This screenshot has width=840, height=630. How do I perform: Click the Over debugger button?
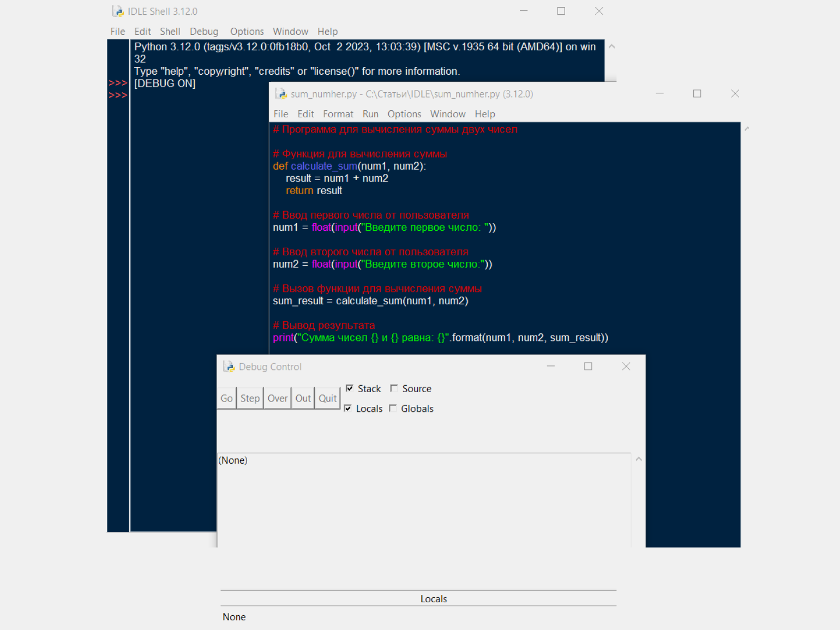pyautogui.click(x=278, y=398)
